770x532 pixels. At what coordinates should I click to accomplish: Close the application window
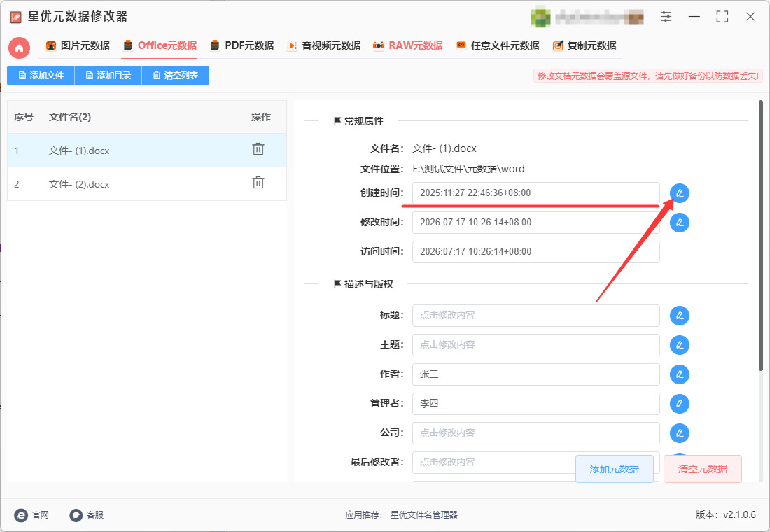pyautogui.click(x=750, y=16)
